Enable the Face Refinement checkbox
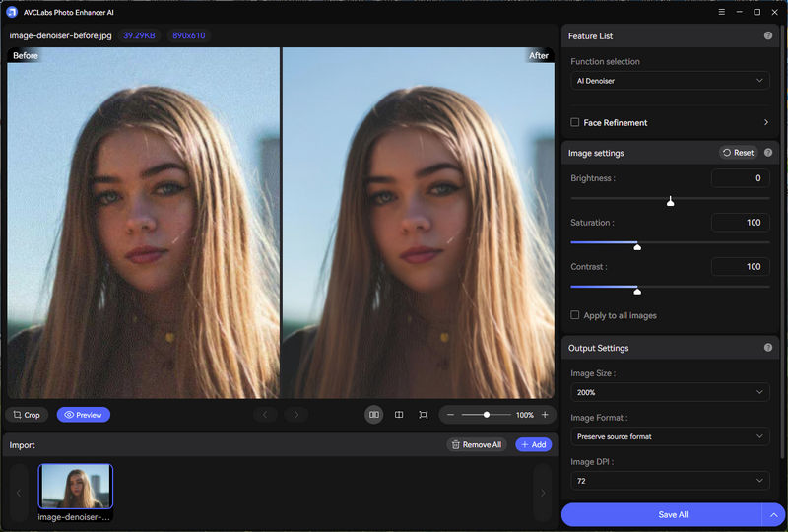Screen dimensions: 788x532 click(575, 123)
